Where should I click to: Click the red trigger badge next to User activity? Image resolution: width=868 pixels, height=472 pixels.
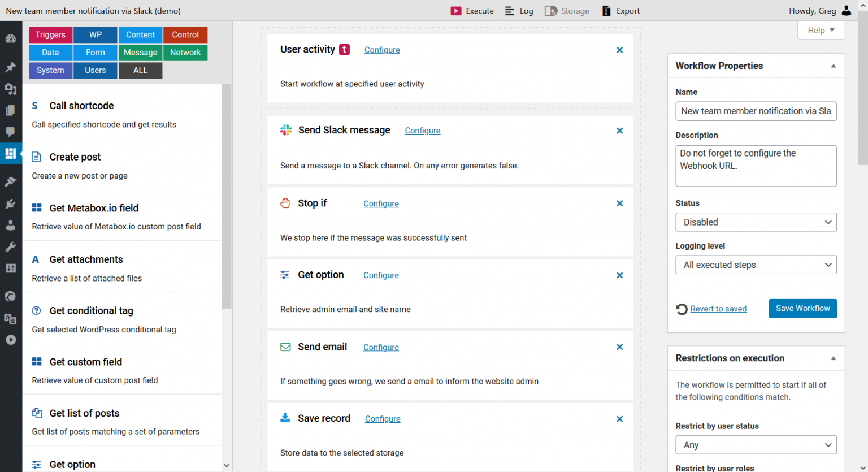[x=345, y=49]
